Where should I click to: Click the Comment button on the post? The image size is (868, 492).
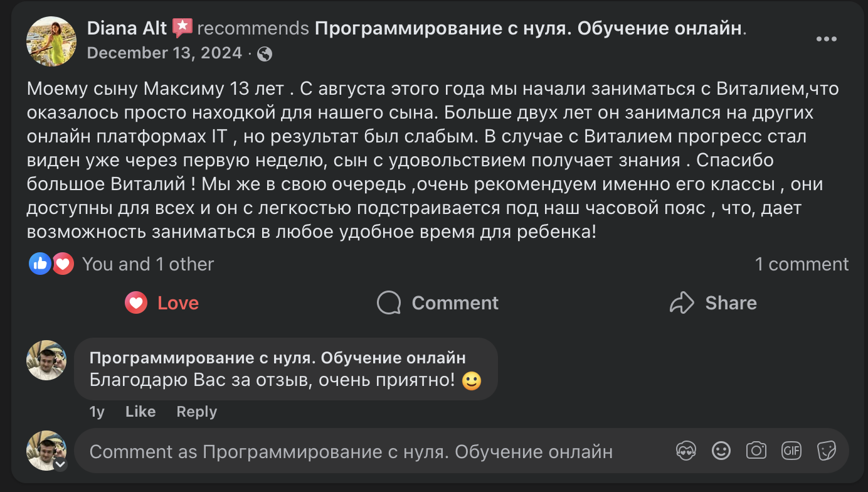(x=437, y=302)
